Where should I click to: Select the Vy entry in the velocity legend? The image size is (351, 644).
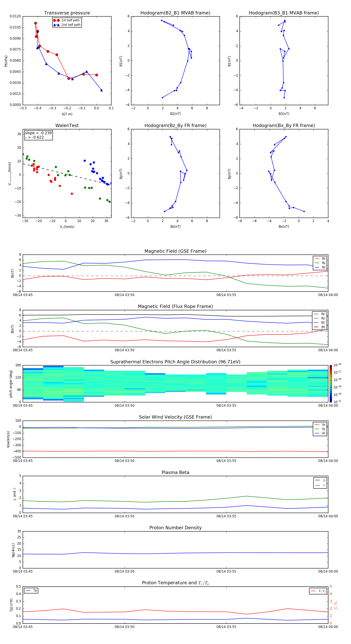(320, 429)
